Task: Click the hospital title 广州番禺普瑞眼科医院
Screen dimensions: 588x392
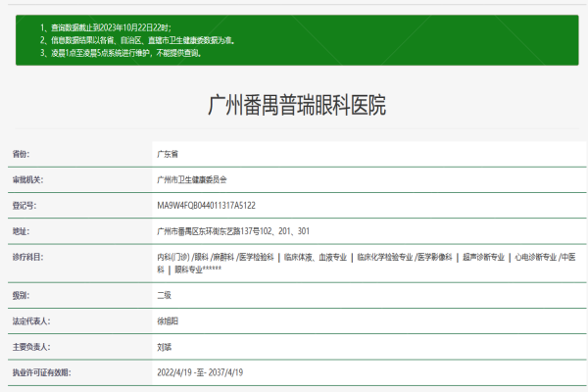Action: point(297,106)
